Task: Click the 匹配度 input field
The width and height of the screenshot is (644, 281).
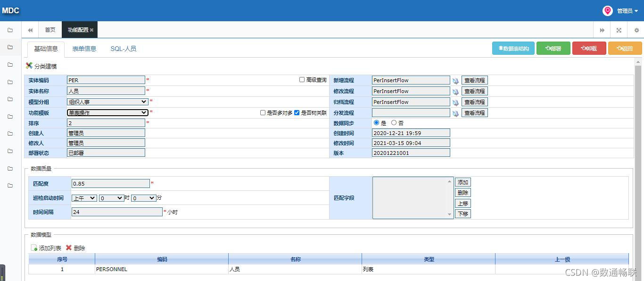Action: (110, 184)
